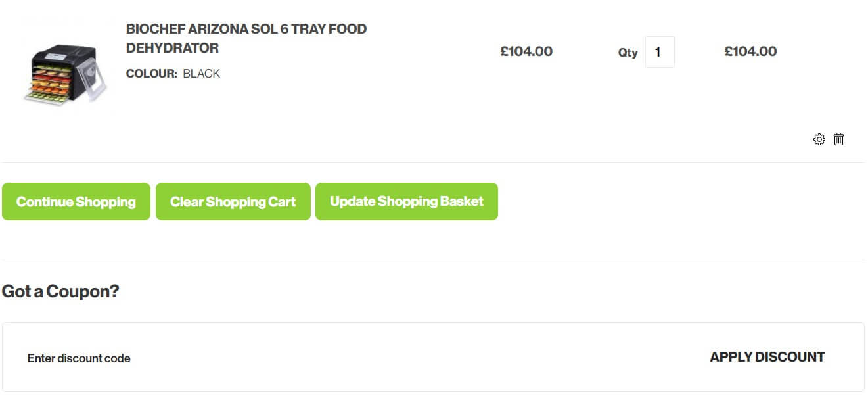Toggle the Got a Coupon? section heading
Viewport: 868px width, 407px height.
click(x=60, y=291)
